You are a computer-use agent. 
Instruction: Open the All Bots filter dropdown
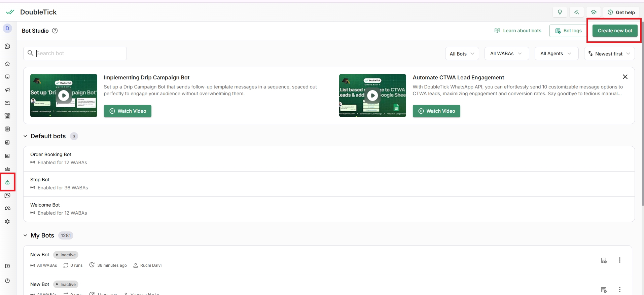click(462, 54)
